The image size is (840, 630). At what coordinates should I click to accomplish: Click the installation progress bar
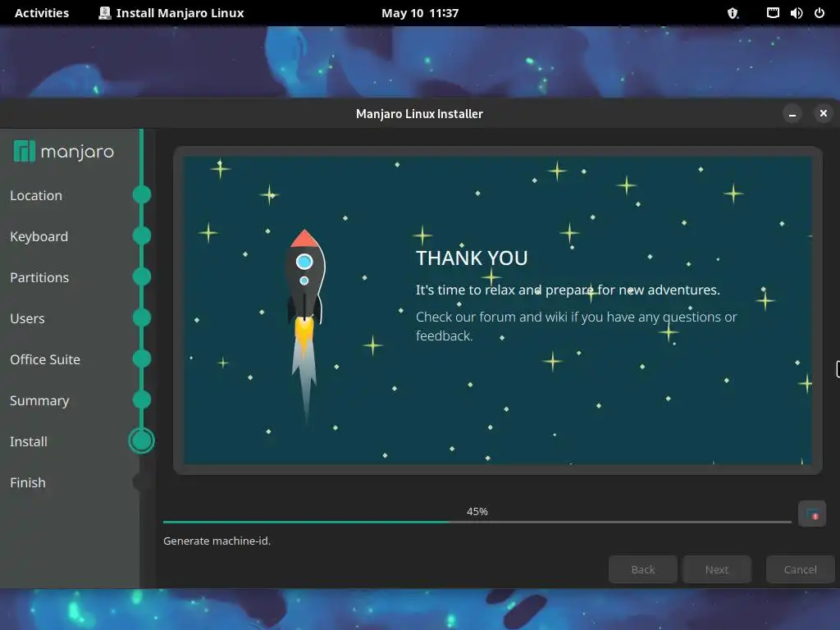pos(477,522)
